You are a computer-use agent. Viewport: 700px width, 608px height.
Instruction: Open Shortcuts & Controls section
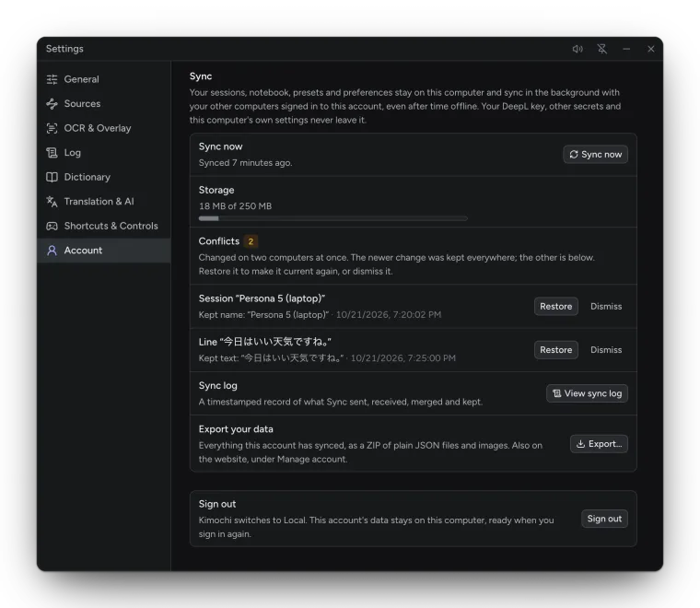pos(103,226)
